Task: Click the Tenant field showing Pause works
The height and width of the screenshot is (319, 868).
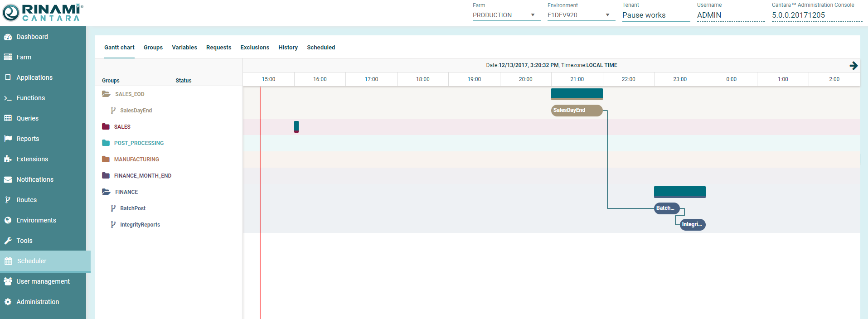Action: (x=655, y=15)
